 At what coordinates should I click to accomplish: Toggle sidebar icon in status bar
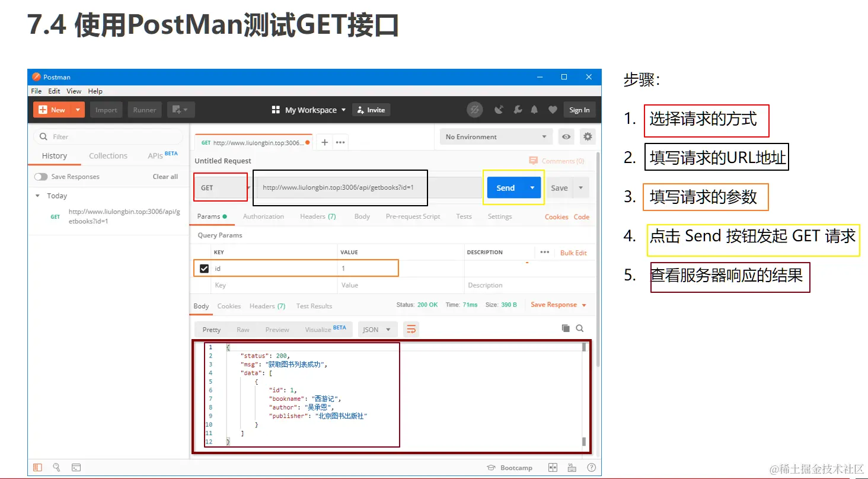pyautogui.click(x=37, y=468)
